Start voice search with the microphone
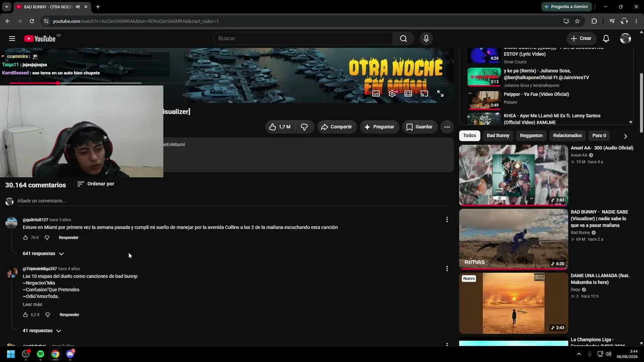 coord(426,39)
